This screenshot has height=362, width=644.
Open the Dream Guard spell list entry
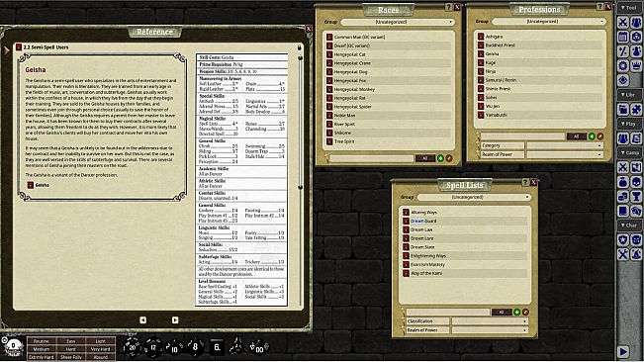pos(423,222)
